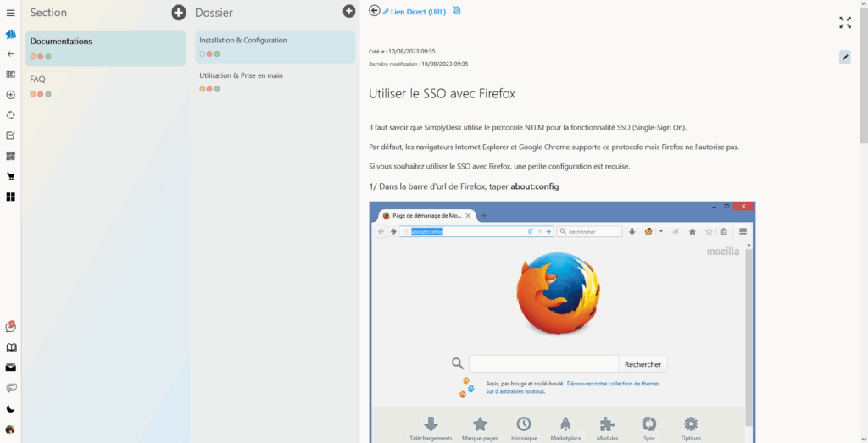This screenshot has height=443, width=868.
Task: Add a new Section with plus button
Action: [x=178, y=12]
